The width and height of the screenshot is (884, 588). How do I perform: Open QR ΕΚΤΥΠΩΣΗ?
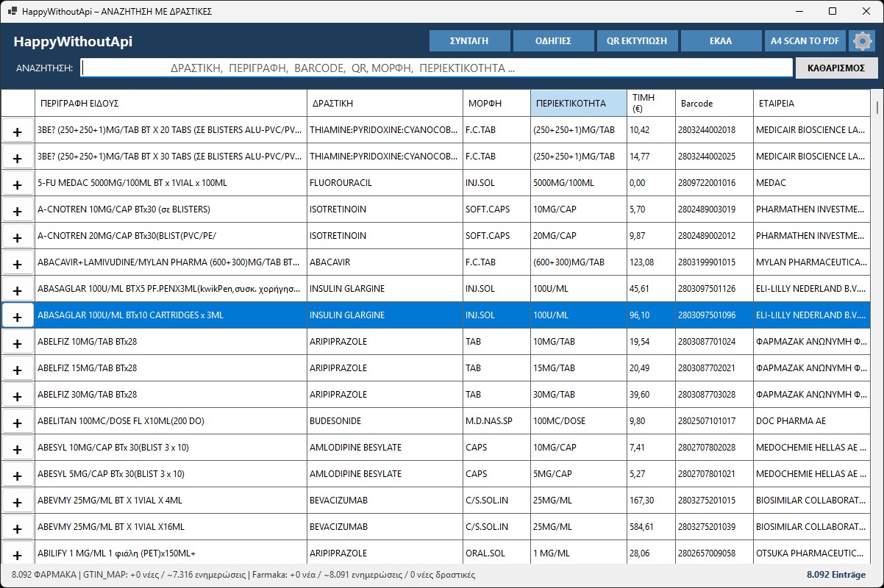tap(637, 41)
